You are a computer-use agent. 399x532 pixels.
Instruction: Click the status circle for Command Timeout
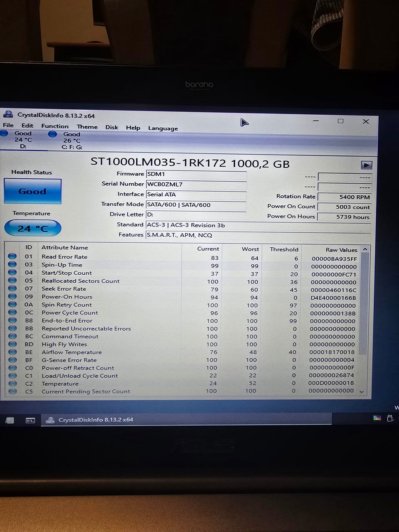(12, 336)
